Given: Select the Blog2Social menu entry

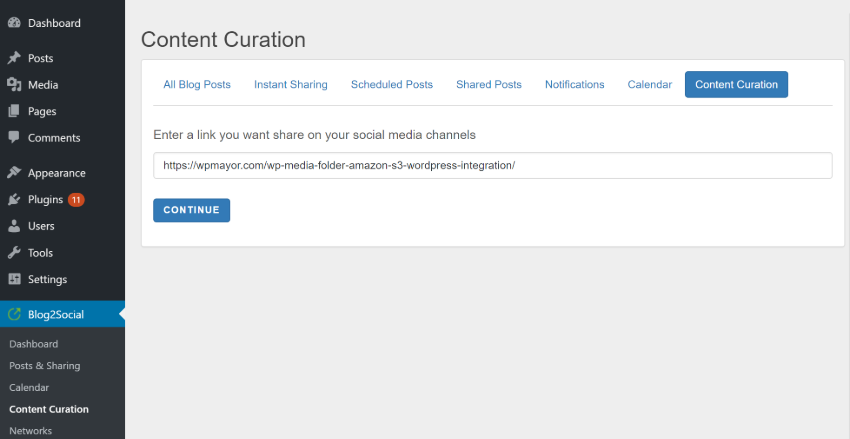Looking at the screenshot, I should click(x=62, y=314).
